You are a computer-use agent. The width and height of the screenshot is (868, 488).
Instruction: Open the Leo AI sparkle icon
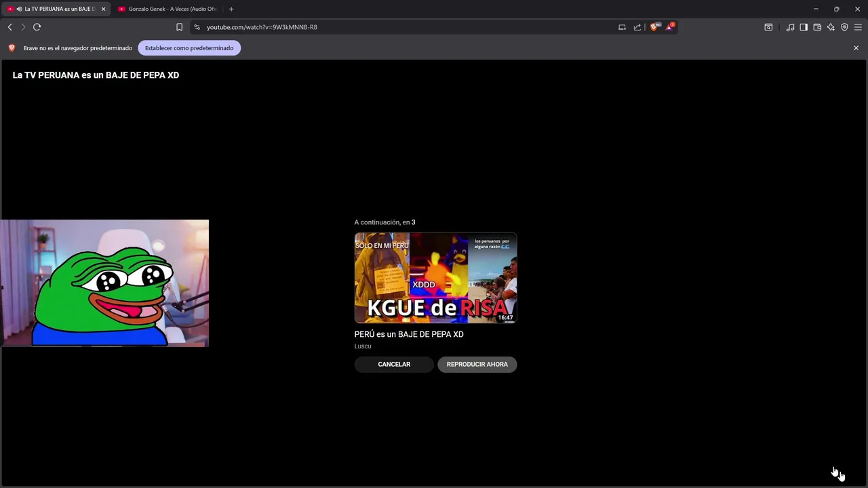coord(831,27)
